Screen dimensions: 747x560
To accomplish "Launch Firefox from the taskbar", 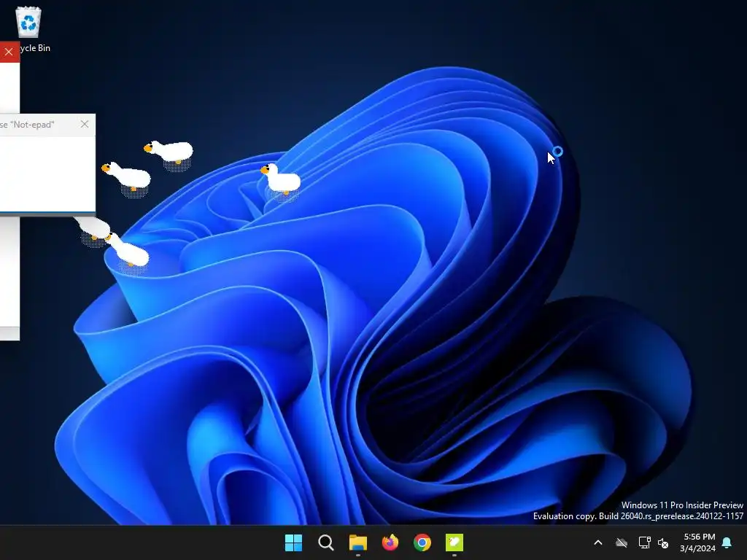I will tap(390, 542).
